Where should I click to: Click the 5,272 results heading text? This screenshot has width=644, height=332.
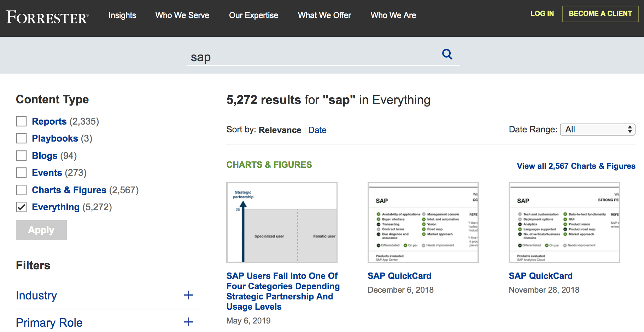tap(328, 100)
